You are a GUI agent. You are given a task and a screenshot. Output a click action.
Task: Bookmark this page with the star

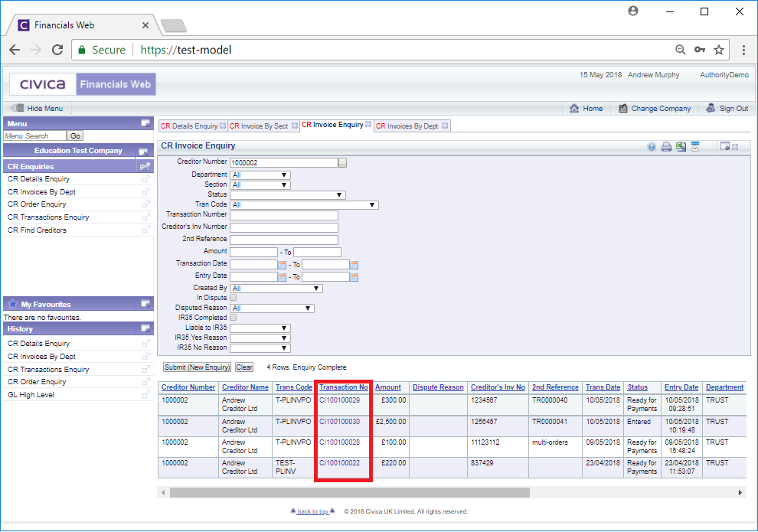pyautogui.click(x=719, y=50)
